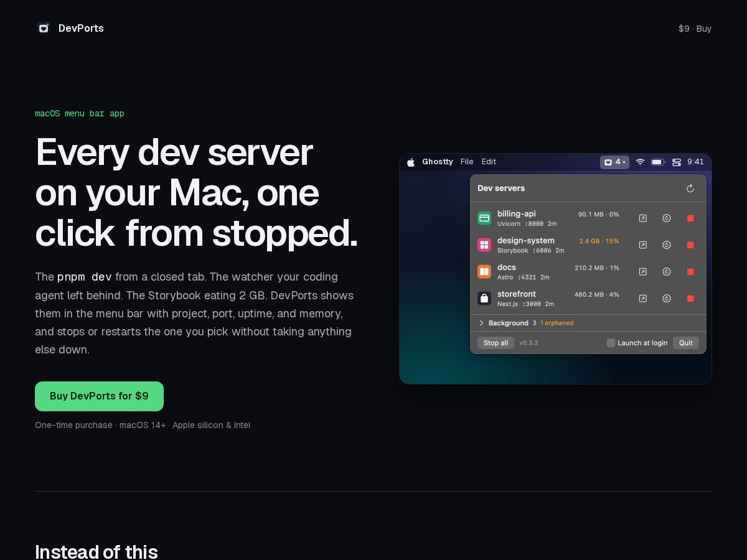This screenshot has height=560, width=747.
Task: Click the storefront shopping bag icon
Action: 484,298
